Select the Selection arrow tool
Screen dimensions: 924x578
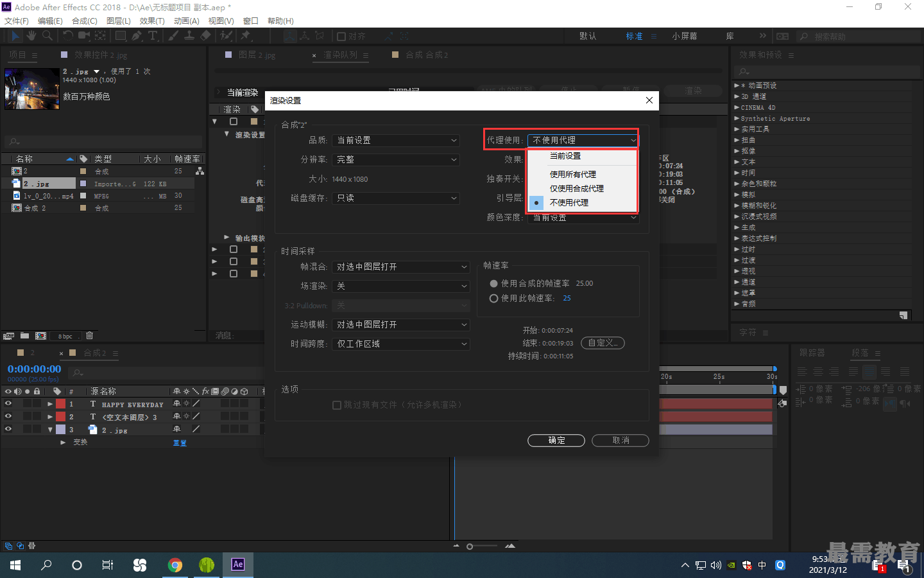tap(15, 36)
